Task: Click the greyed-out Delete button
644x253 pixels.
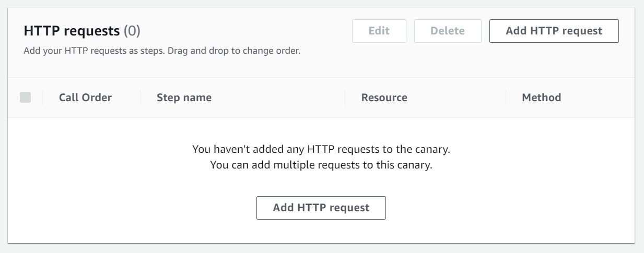Action: (x=447, y=31)
